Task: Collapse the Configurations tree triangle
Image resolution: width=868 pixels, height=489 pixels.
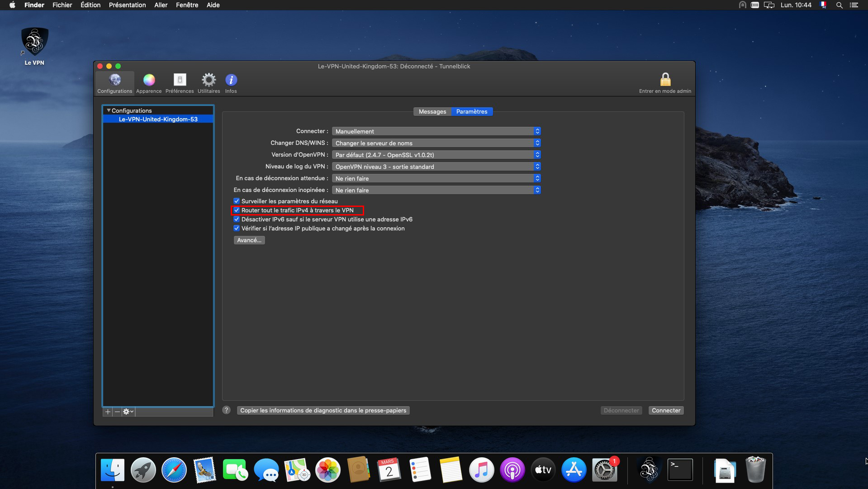Action: 109,110
